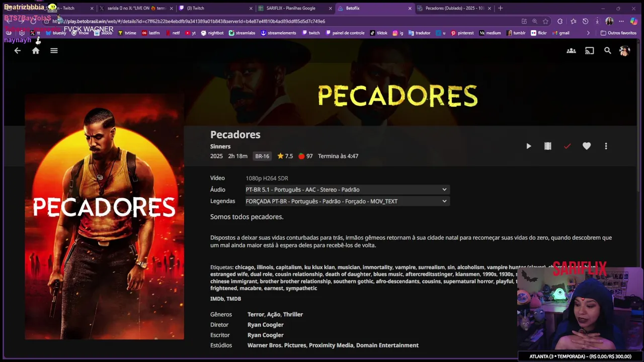
Task: Open the lastfm bookmark
Action: point(151,33)
